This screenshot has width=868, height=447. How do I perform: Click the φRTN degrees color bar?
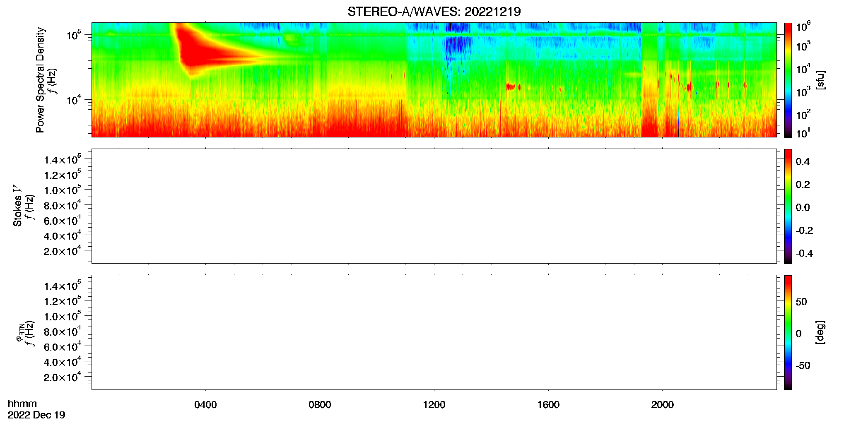pos(788,332)
